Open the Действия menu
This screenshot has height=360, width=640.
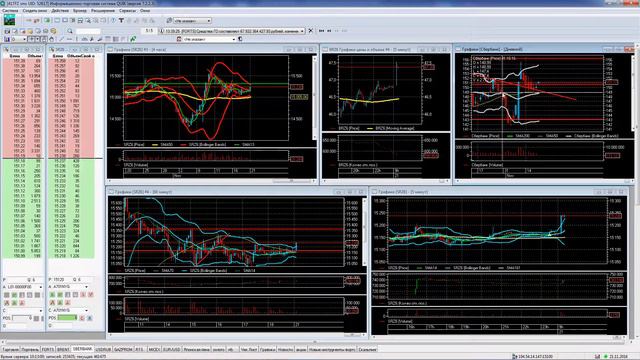point(60,11)
